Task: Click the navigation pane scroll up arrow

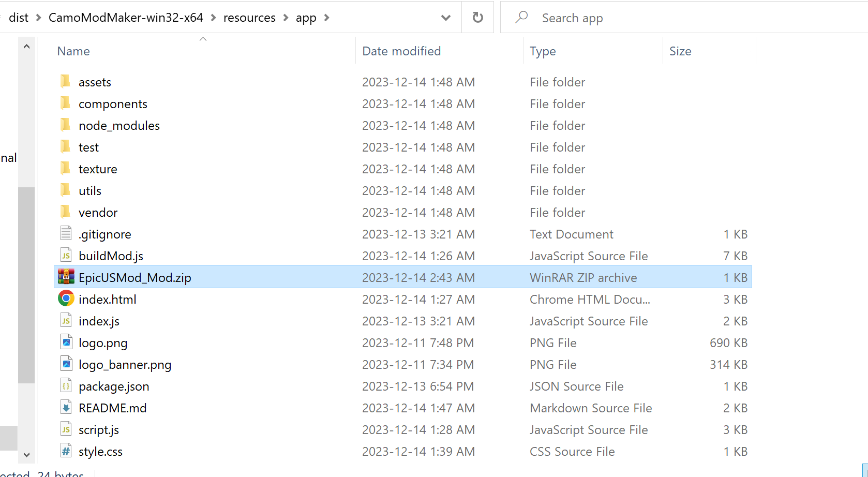Action: [x=26, y=47]
